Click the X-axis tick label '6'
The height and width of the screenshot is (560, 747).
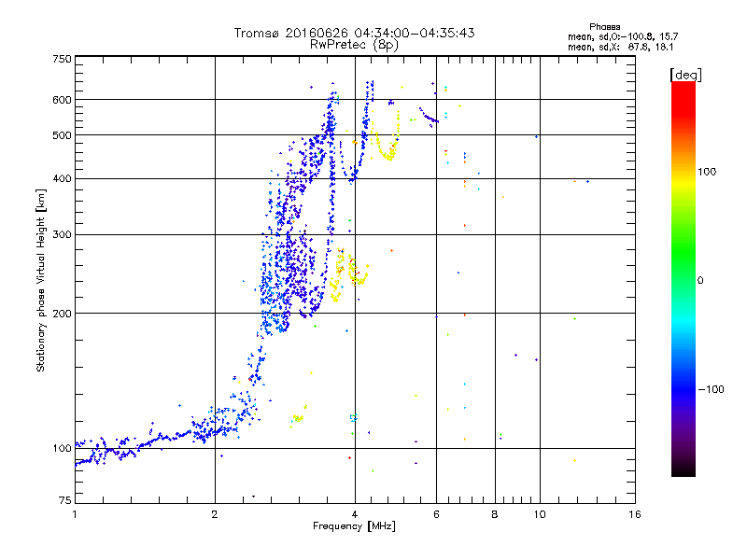pyautogui.click(x=436, y=514)
